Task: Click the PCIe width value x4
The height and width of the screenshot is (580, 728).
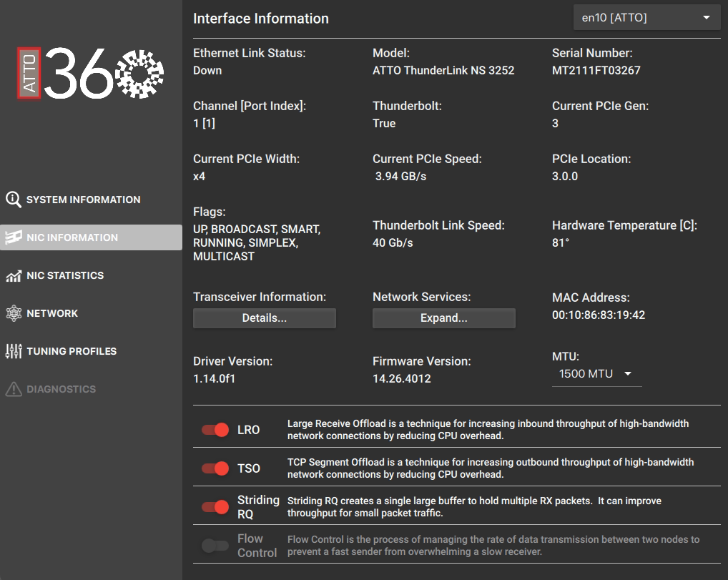Action: (x=200, y=177)
